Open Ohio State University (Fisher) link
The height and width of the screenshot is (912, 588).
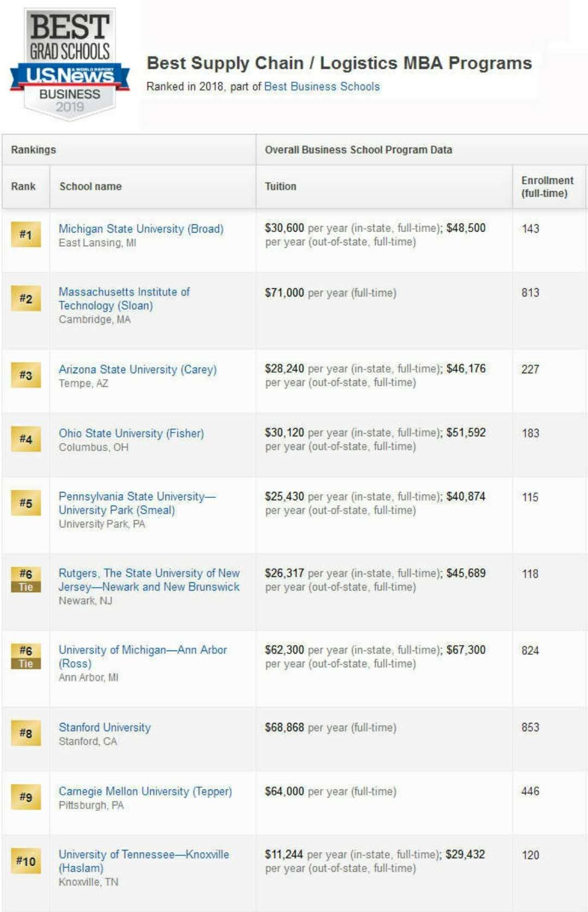[x=131, y=433]
